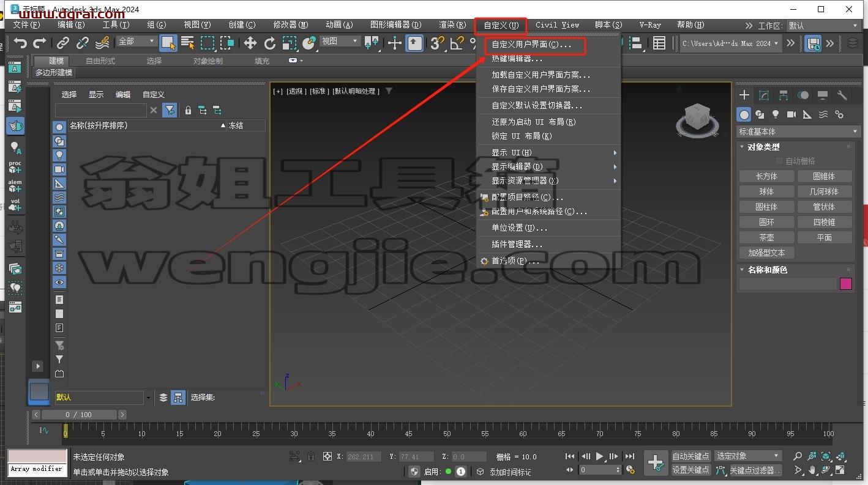Open the 标准基本体 primitives dropdown
Viewport: 868px width, 485px height.
click(798, 131)
